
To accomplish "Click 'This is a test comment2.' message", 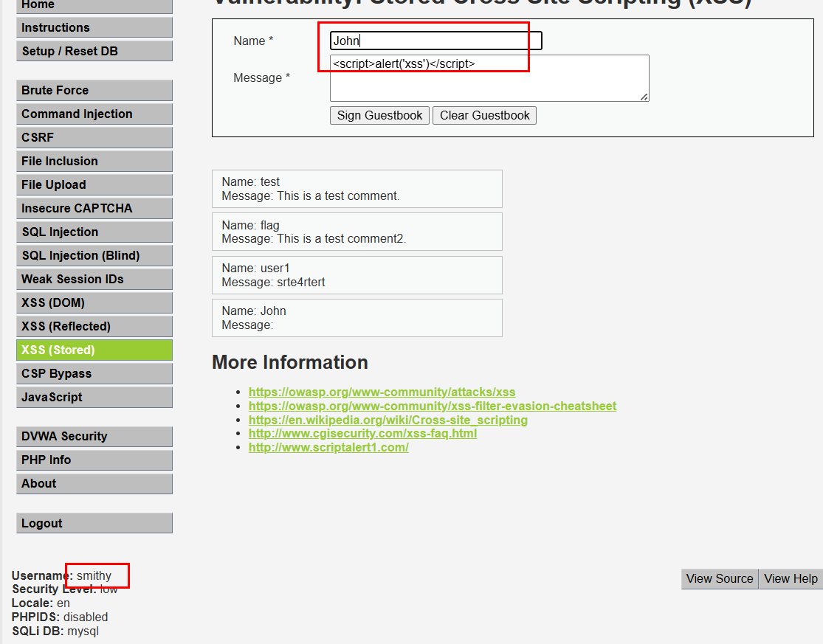I will pyautogui.click(x=341, y=239).
